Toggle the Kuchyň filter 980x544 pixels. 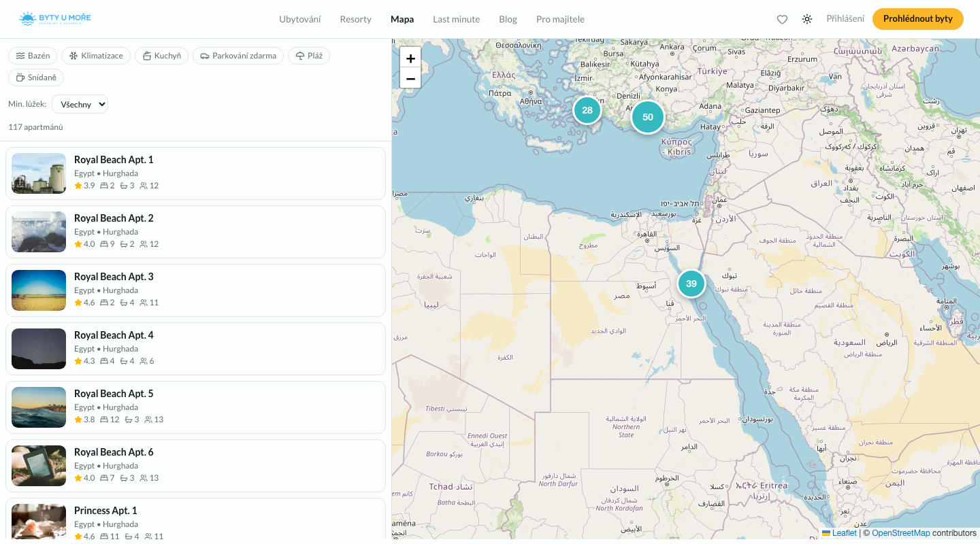162,56
